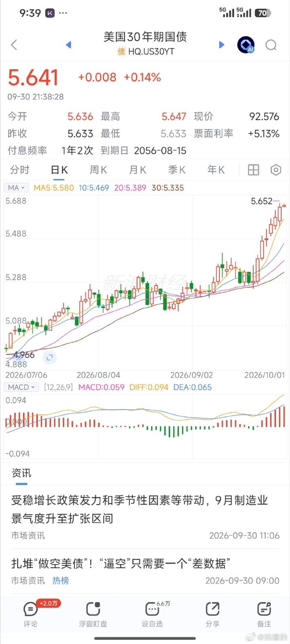Open the chart layout grid icon
Image resolution: width=290 pixels, height=644 pixels.
pos(253,170)
